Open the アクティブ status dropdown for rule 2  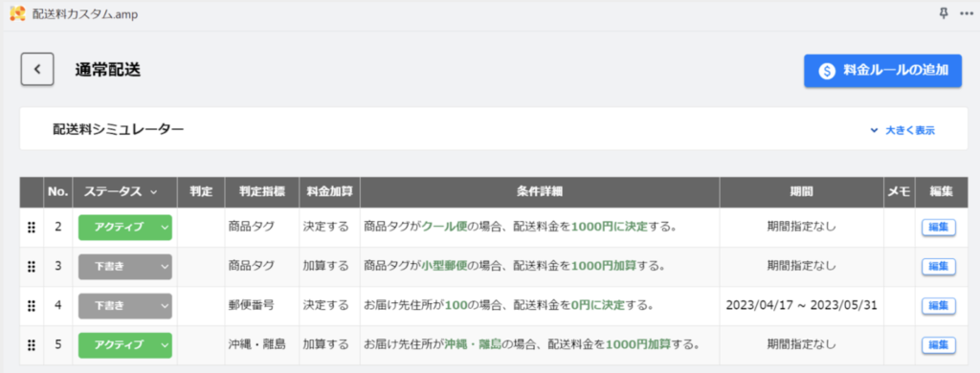125,228
